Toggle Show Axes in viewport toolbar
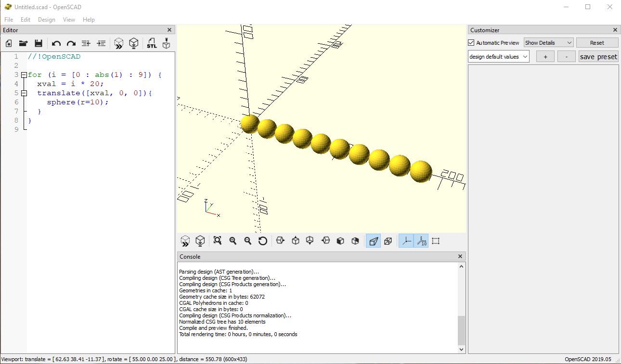Image resolution: width=621 pixels, height=364 pixels. (x=407, y=241)
